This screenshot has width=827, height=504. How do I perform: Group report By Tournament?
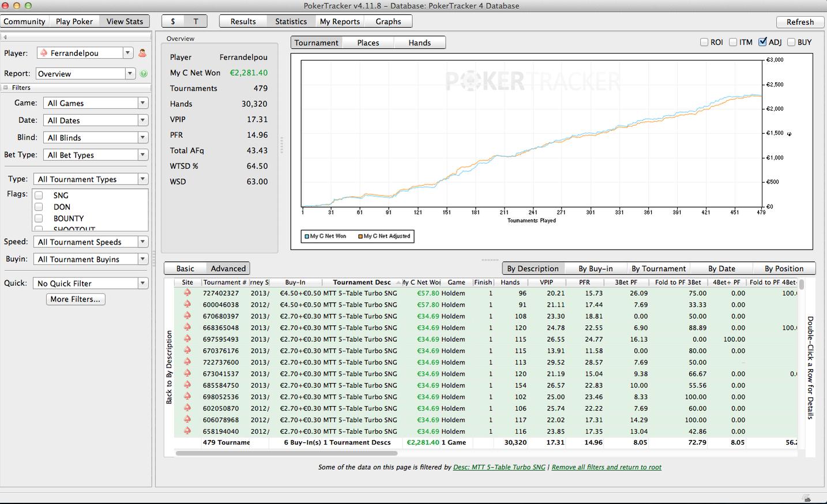click(659, 269)
